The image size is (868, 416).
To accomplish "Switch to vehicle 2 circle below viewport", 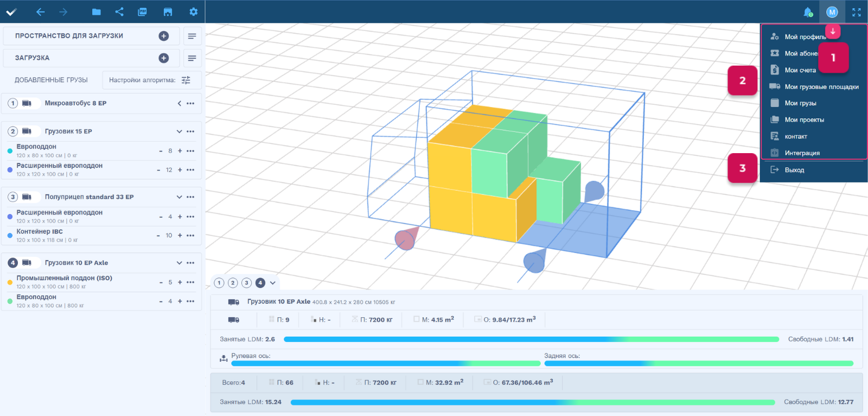I will (x=233, y=283).
